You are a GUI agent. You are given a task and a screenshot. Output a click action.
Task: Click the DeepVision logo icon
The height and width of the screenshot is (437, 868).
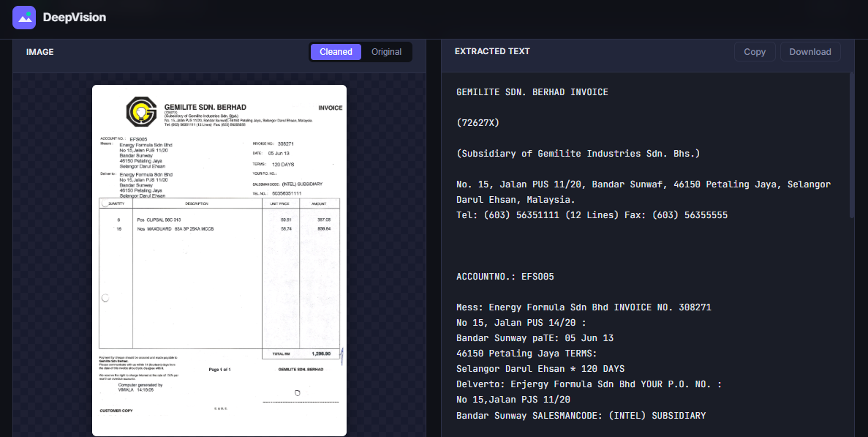24,17
